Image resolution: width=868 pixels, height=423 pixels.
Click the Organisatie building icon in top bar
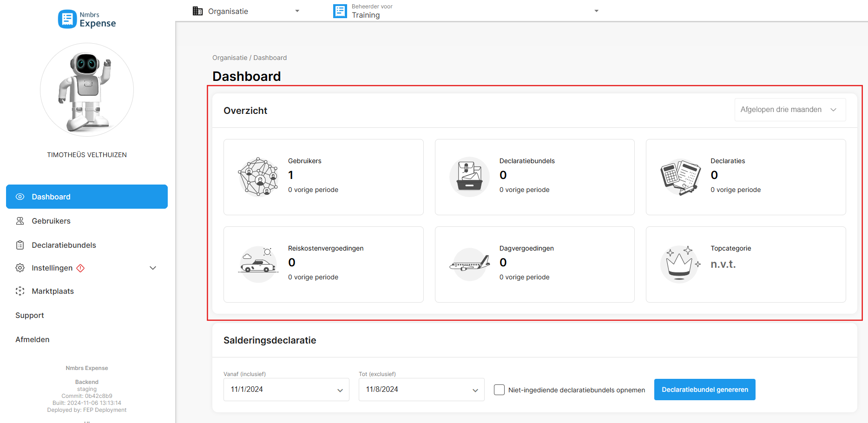[197, 11]
